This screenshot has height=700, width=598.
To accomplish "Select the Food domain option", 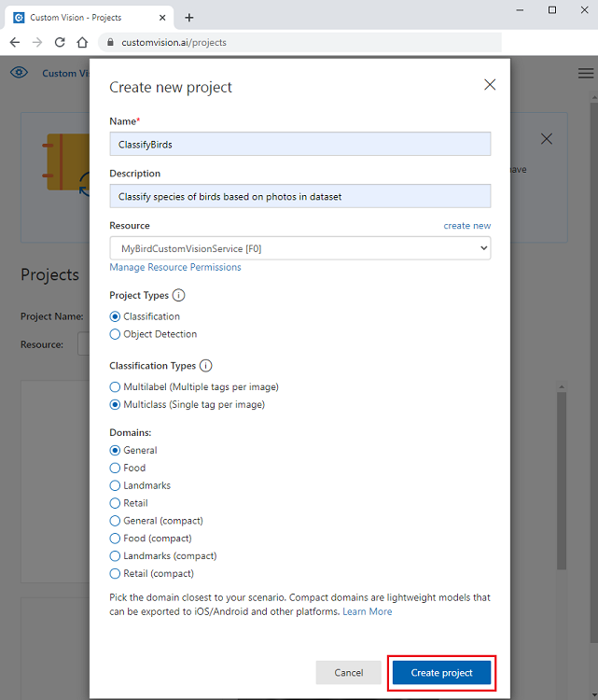I will pos(116,468).
